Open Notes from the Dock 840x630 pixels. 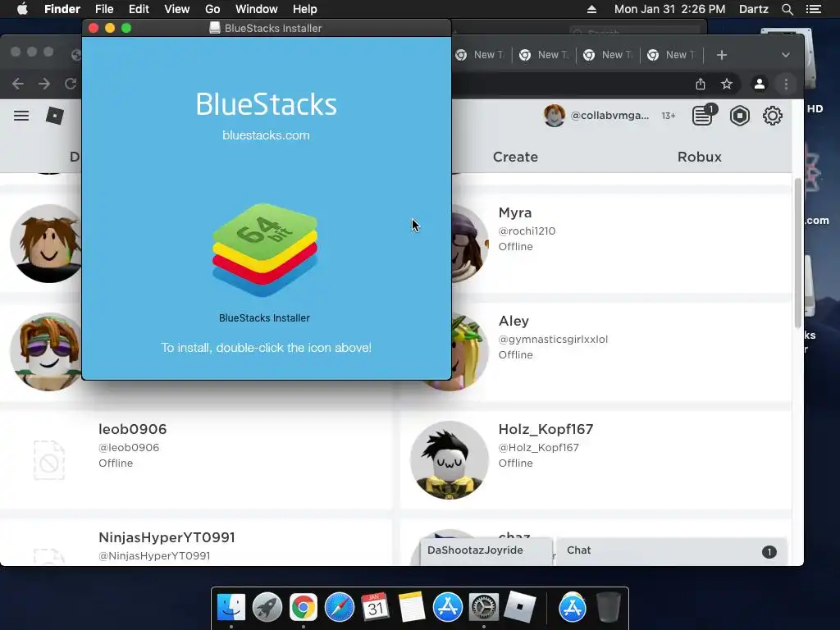click(x=412, y=607)
